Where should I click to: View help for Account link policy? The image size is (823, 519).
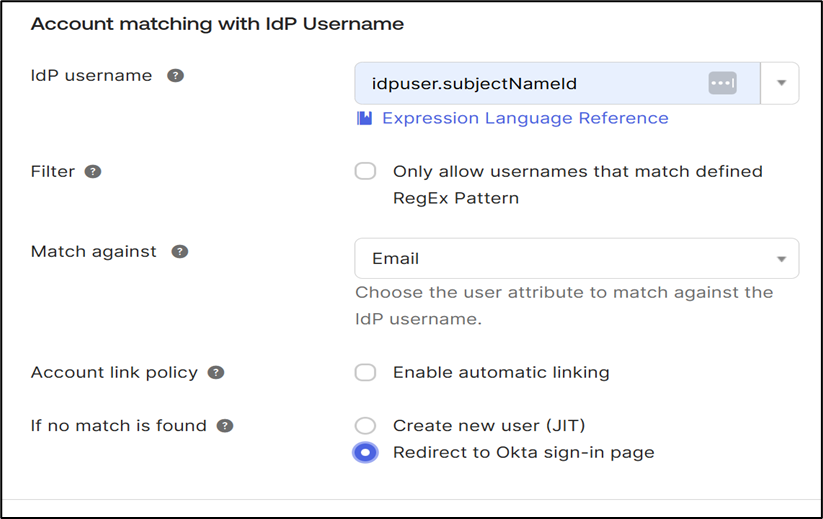pyautogui.click(x=216, y=373)
